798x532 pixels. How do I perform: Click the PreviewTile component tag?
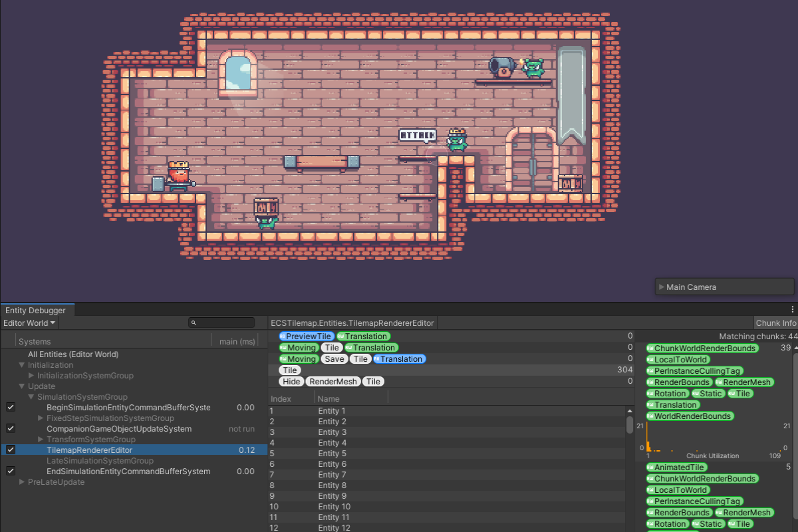click(x=306, y=336)
